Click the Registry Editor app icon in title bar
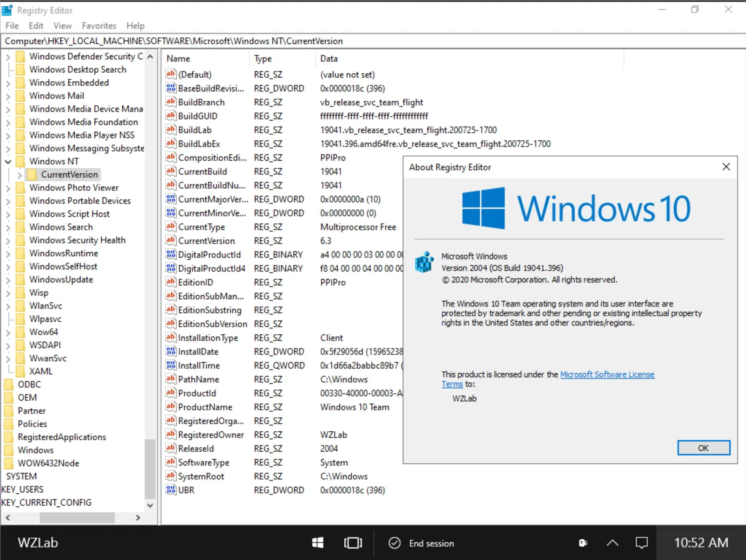 [7, 10]
